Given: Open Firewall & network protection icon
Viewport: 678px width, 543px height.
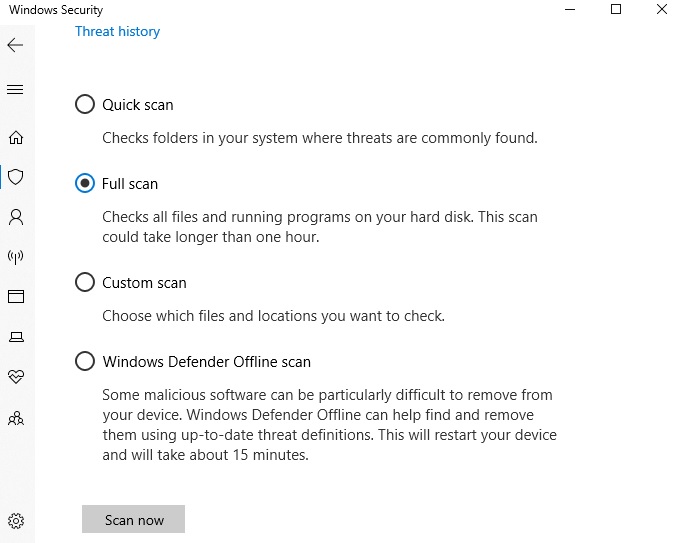Looking at the screenshot, I should pyautogui.click(x=16, y=257).
